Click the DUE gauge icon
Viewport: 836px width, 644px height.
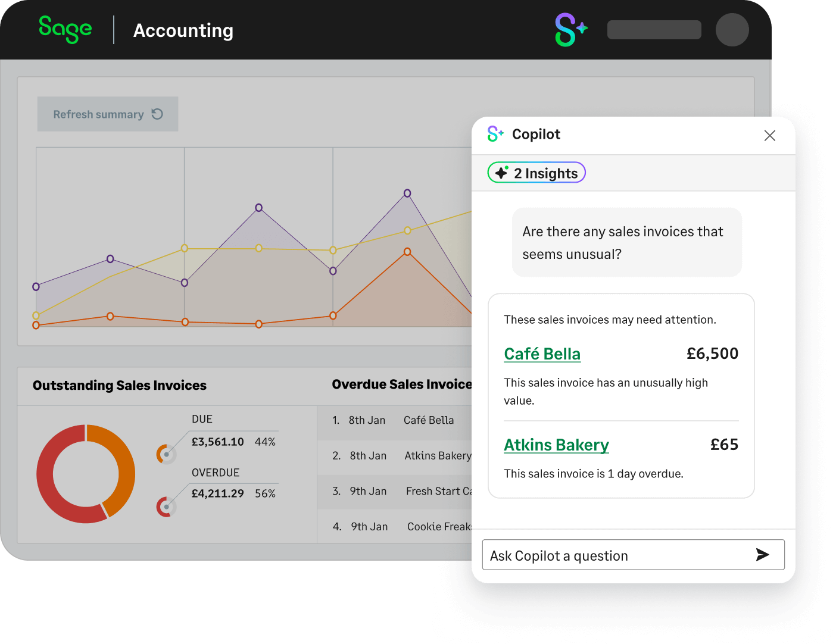[x=166, y=454]
